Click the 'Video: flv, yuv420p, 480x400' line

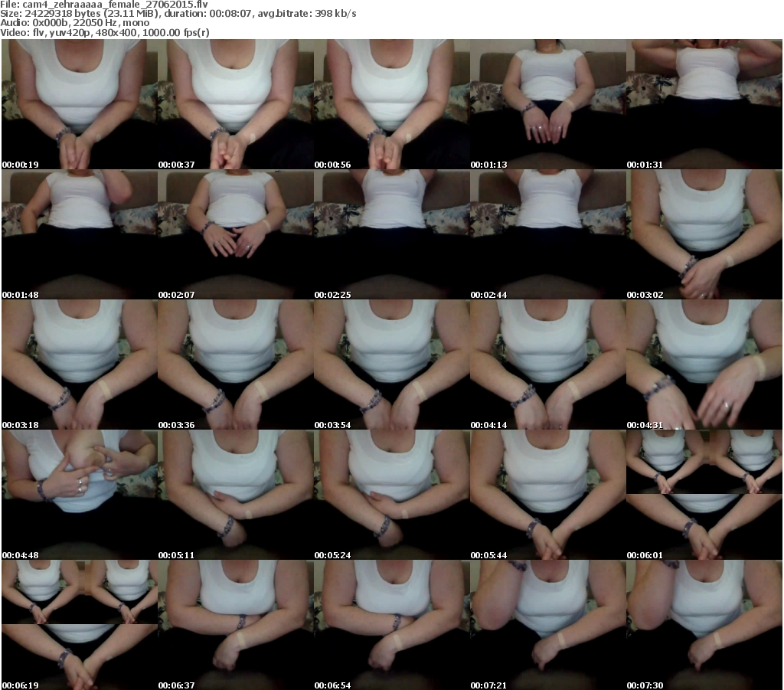click(104, 32)
